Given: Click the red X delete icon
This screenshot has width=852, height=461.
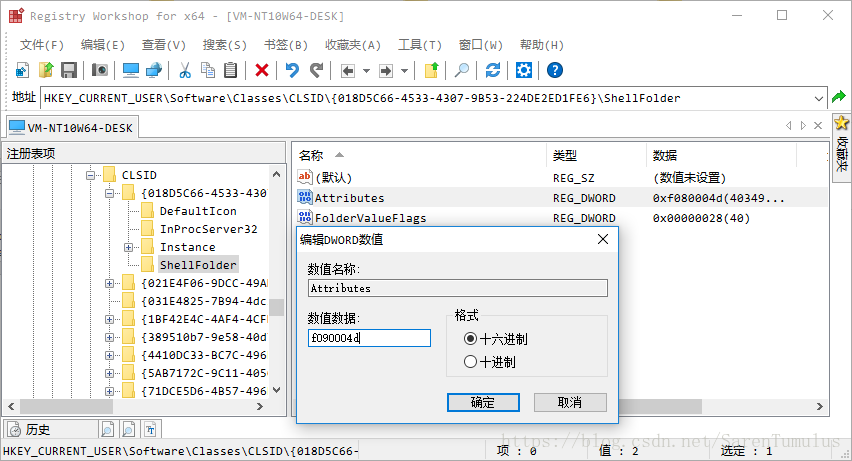Looking at the screenshot, I should (262, 70).
